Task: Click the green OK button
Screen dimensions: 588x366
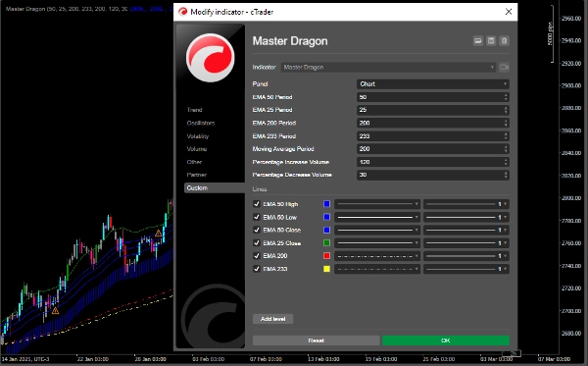Action: (446, 340)
